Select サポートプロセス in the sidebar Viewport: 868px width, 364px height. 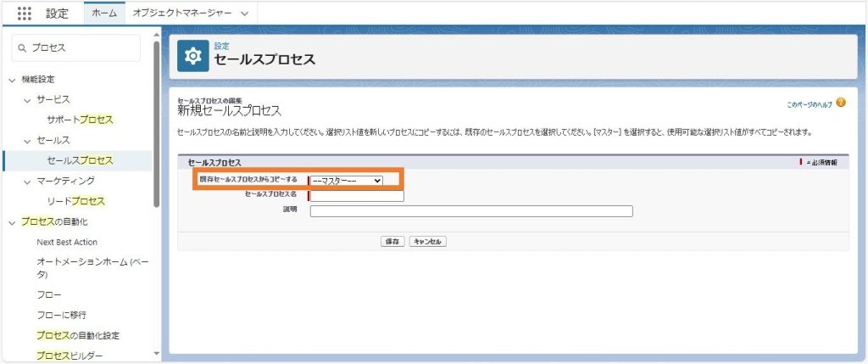80,120
